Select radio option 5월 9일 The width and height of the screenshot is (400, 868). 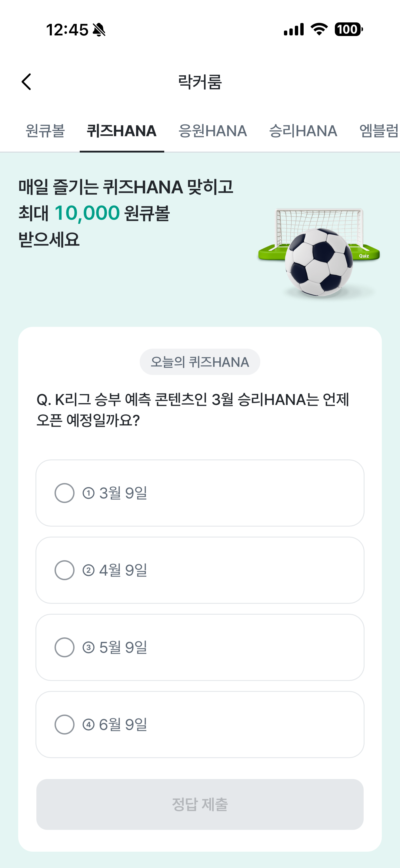click(200, 647)
